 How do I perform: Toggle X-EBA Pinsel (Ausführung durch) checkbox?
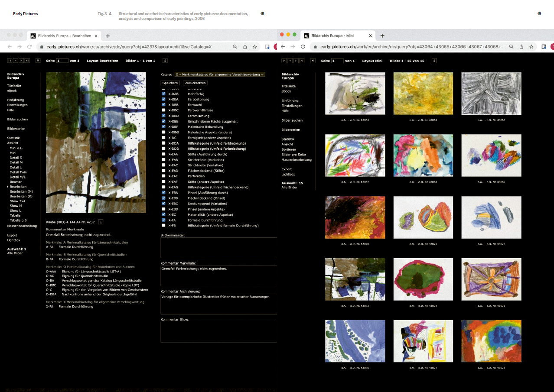coord(163,193)
